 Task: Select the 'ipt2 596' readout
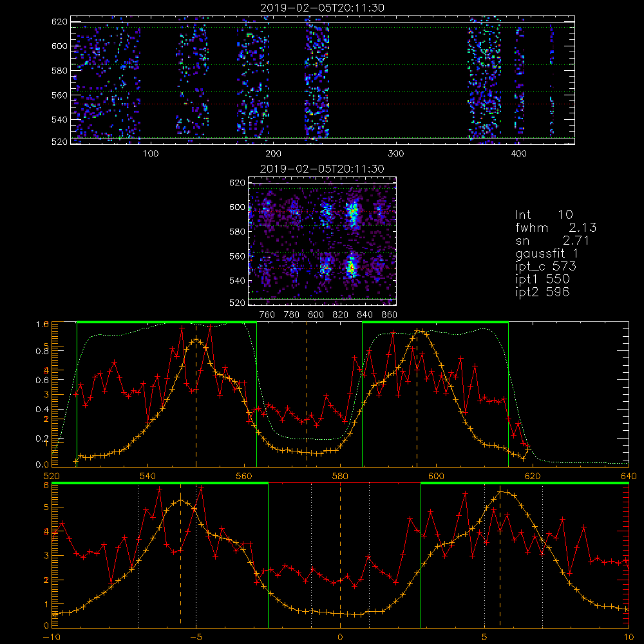[542, 292]
